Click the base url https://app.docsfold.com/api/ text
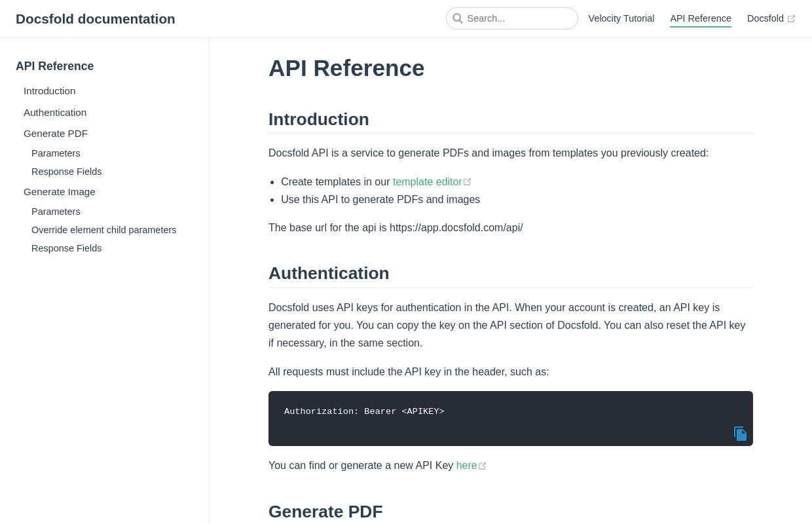 pyautogui.click(x=456, y=228)
